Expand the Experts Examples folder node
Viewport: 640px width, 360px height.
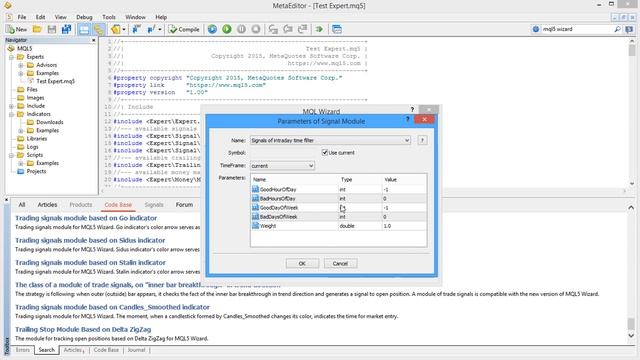point(20,73)
